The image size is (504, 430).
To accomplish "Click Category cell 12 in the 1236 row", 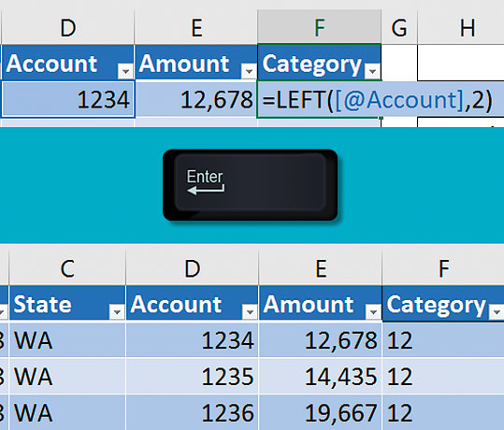I will 443,412.
